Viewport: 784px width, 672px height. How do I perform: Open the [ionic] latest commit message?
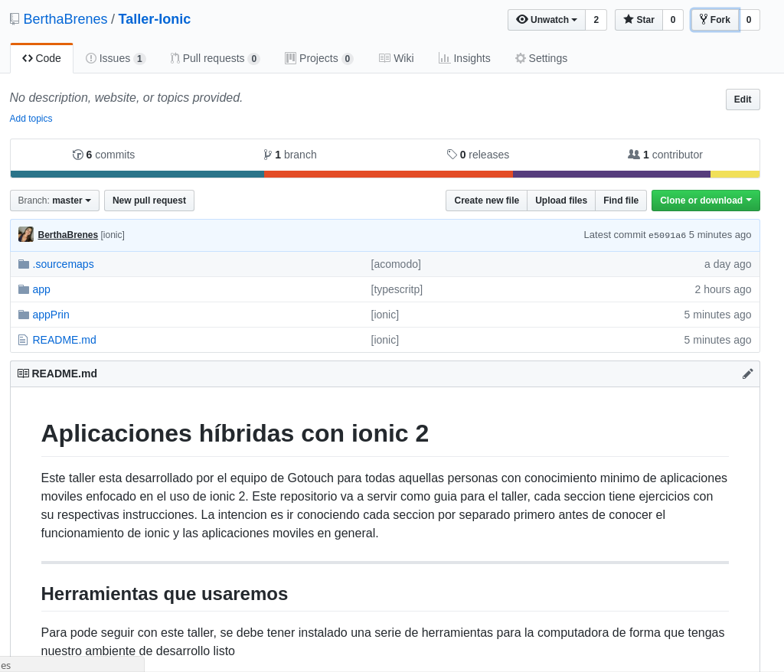(113, 235)
